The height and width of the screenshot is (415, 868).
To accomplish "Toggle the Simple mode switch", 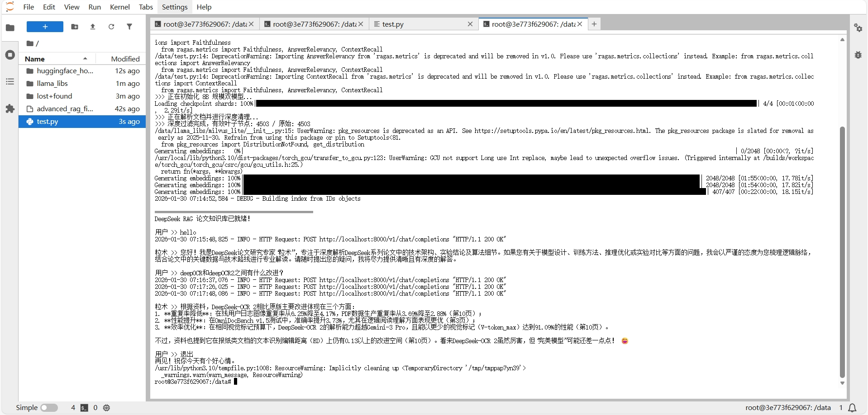I will point(49,408).
